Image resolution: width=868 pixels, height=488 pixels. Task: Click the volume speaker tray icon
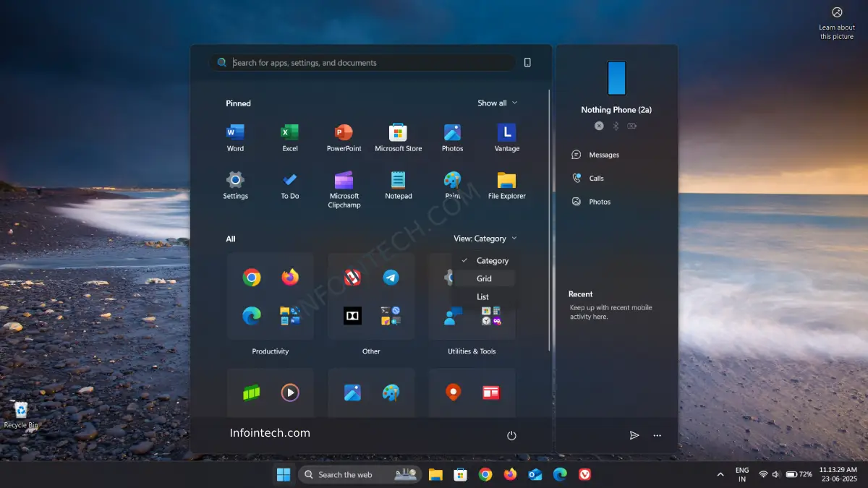coord(775,474)
